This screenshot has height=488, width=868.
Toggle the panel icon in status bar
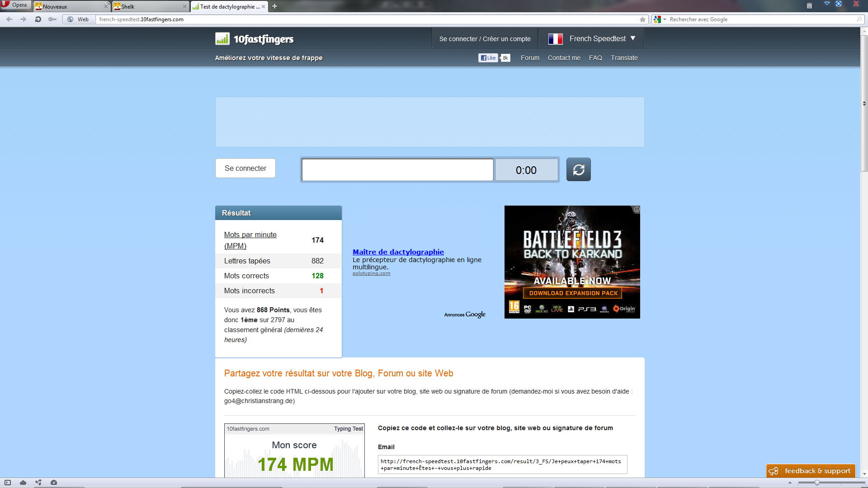pos(8,483)
